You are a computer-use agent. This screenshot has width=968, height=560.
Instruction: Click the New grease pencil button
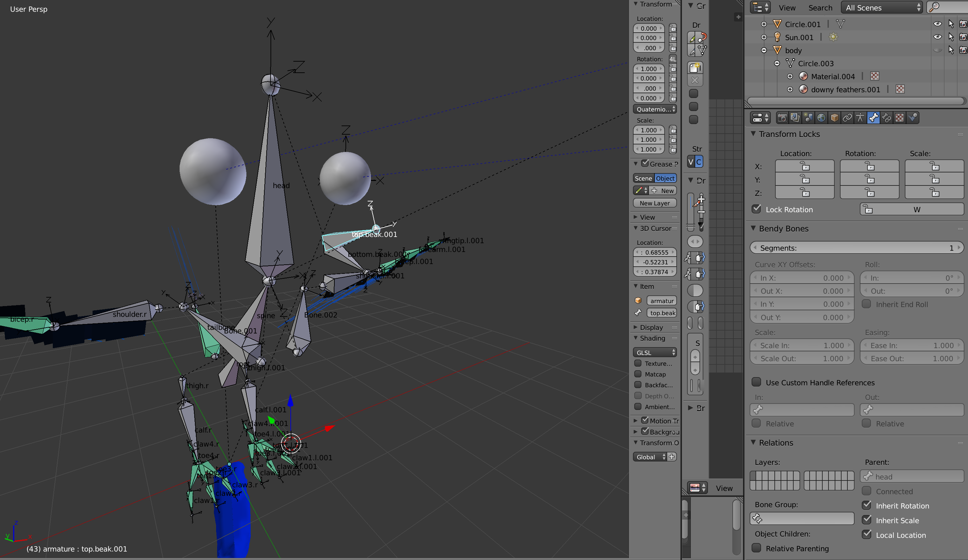pos(663,190)
